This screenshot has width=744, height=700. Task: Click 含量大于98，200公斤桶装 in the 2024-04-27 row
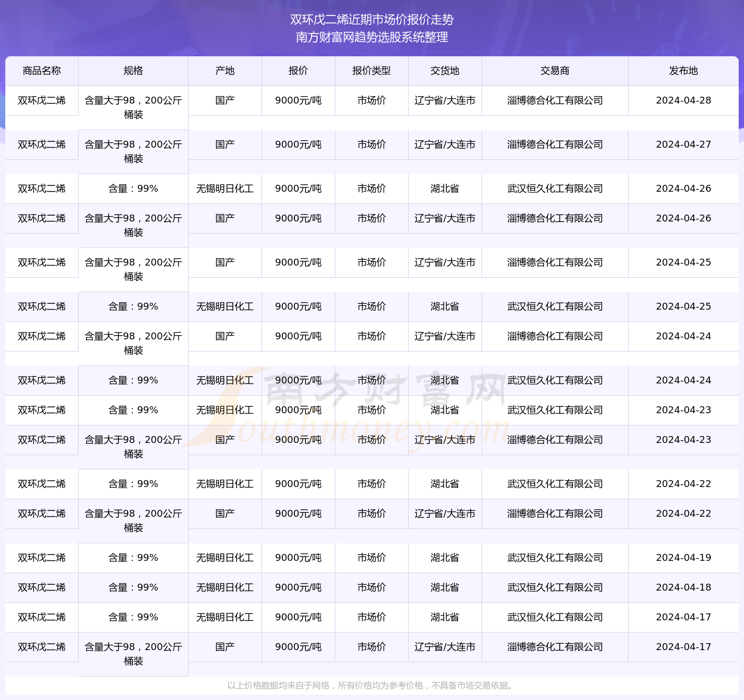133,151
